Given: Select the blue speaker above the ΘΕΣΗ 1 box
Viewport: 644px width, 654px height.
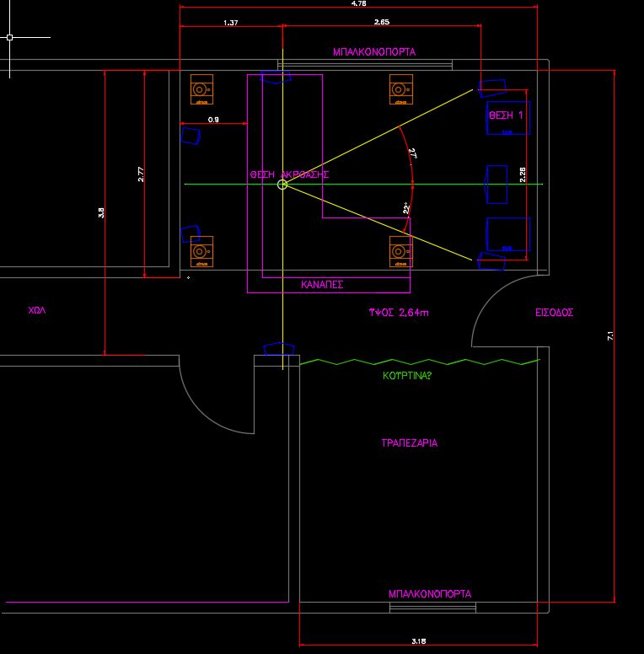Looking at the screenshot, I should (x=492, y=88).
